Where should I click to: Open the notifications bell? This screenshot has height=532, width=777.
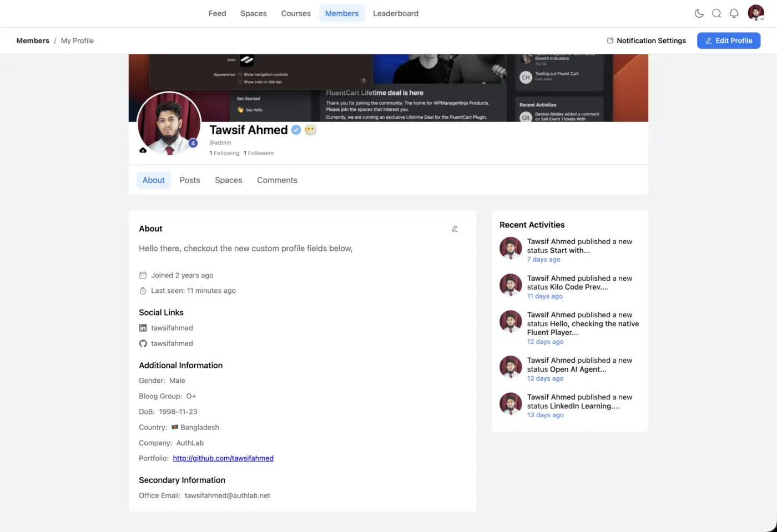(734, 13)
